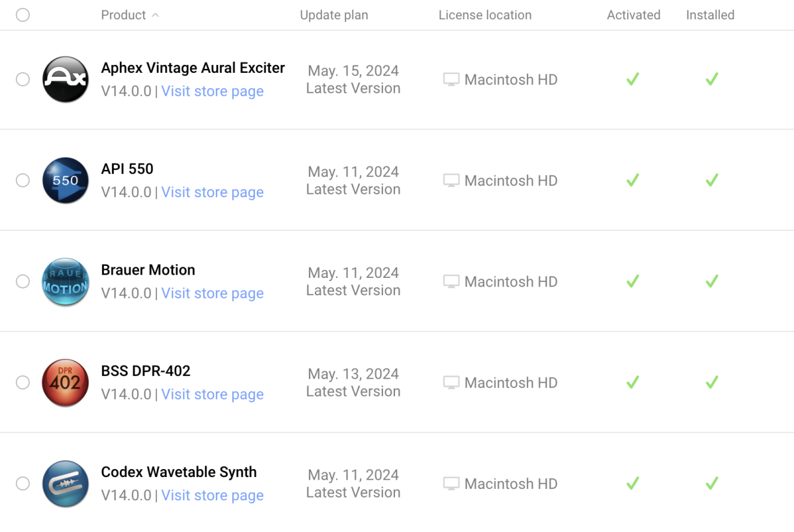Click Installed checkmark for API 550
The image size is (794, 532).
712,180
